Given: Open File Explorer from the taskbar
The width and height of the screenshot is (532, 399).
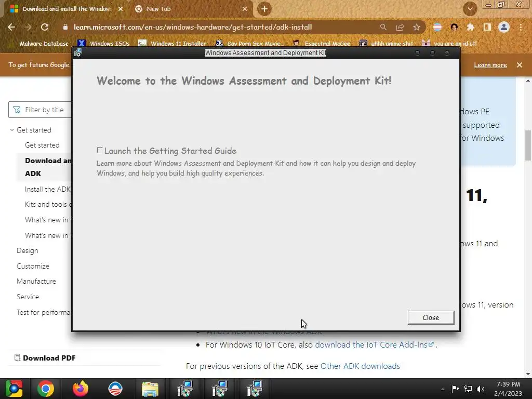Looking at the screenshot, I should [x=150, y=389].
